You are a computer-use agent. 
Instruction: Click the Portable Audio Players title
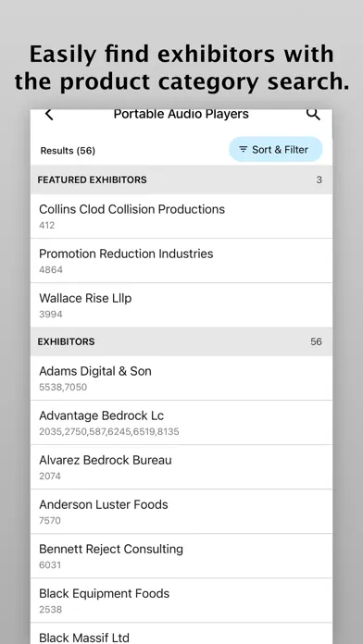pos(181,114)
